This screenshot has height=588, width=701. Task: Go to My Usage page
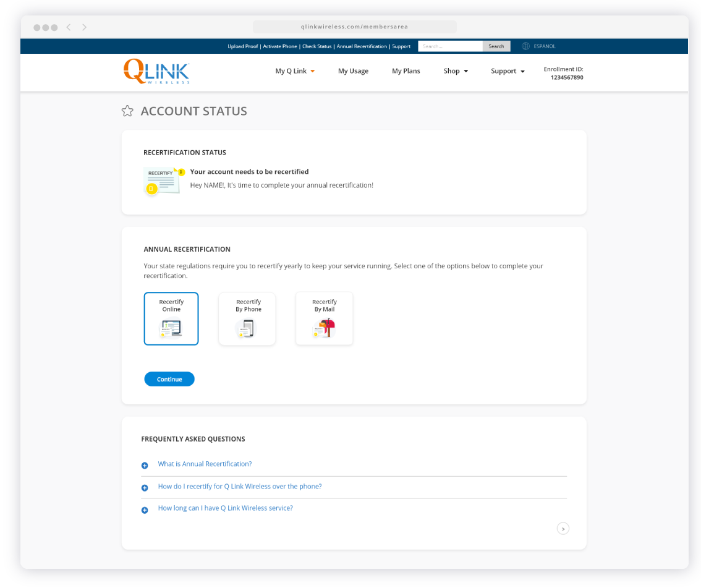click(x=353, y=71)
